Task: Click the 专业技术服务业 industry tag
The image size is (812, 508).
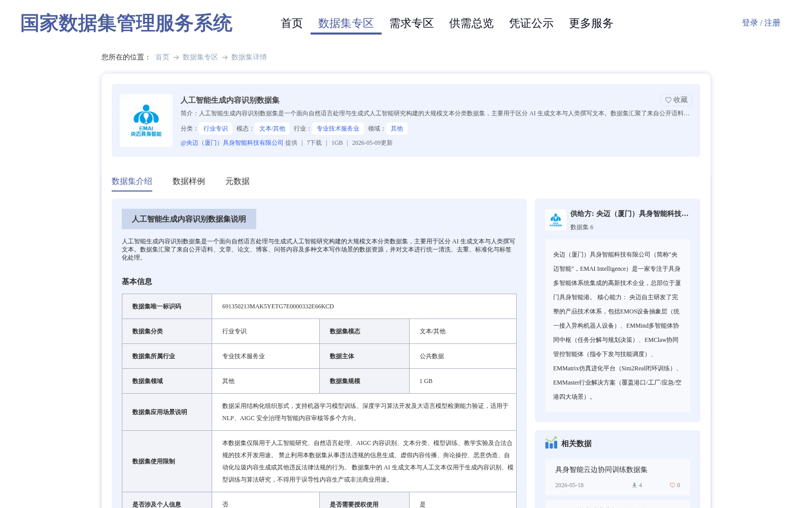Action: (338, 129)
